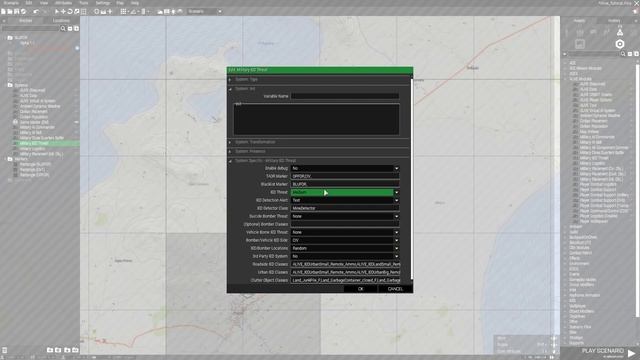
Task: Open the IED/Bomber Locations dropdown
Action: (396, 248)
